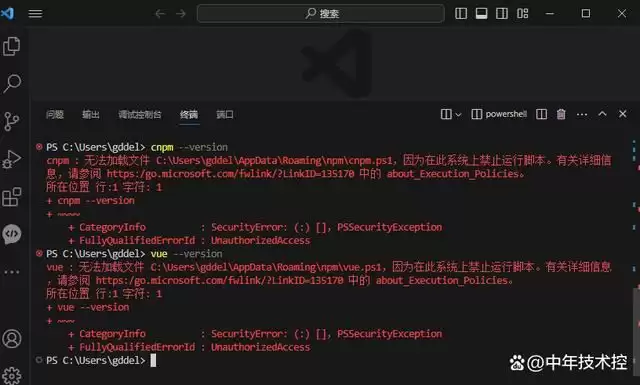Click the vue command error decoration
The image size is (640, 385).
coord(39,253)
